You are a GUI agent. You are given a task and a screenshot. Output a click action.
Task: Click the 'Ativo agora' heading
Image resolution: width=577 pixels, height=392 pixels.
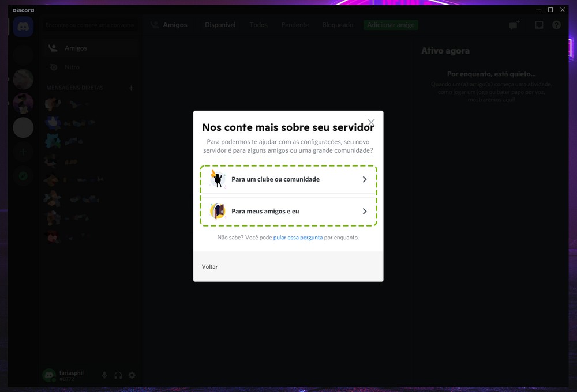[x=445, y=51]
